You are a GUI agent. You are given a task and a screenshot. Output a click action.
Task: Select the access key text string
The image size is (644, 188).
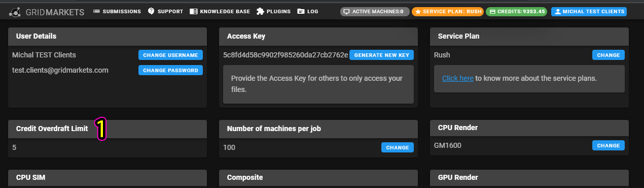click(285, 55)
